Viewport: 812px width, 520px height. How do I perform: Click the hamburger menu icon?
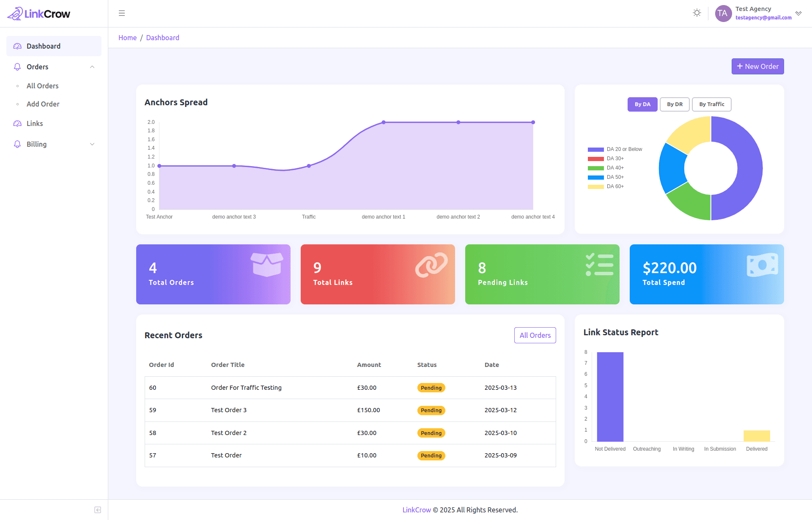[x=122, y=13]
